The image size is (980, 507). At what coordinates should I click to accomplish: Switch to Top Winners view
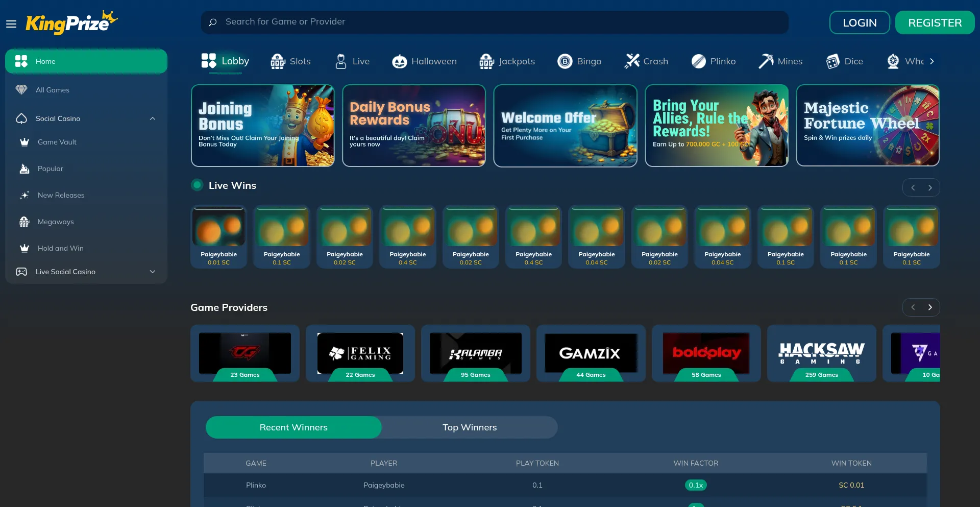pos(470,427)
